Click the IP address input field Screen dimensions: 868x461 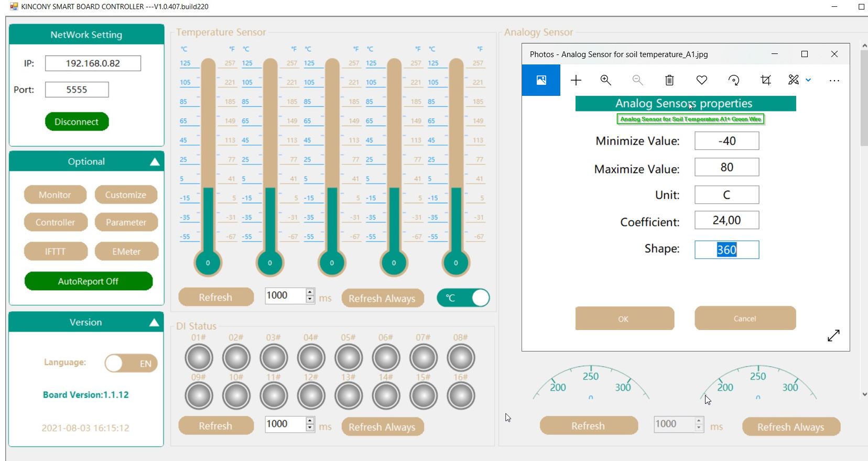(93, 63)
